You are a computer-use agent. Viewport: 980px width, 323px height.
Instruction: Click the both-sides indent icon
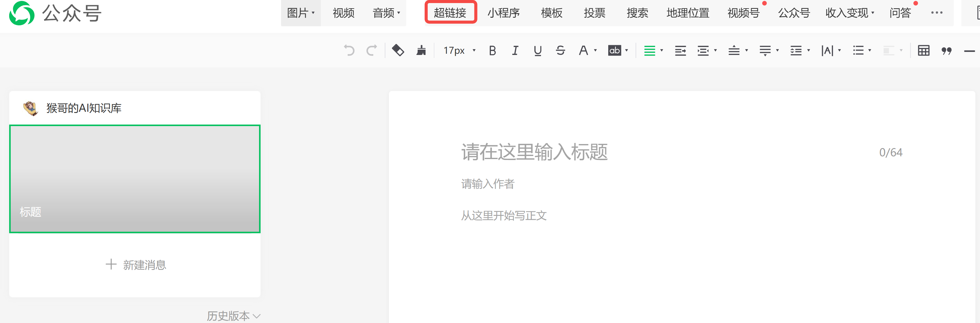[703, 51]
